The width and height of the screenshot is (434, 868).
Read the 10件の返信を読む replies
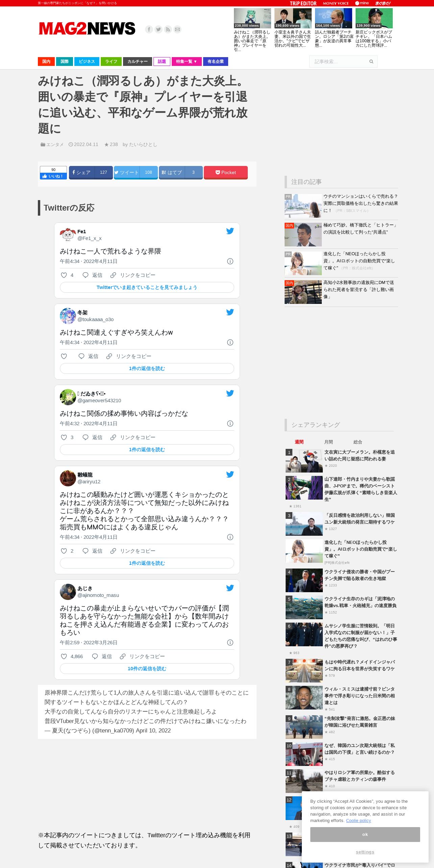click(147, 669)
